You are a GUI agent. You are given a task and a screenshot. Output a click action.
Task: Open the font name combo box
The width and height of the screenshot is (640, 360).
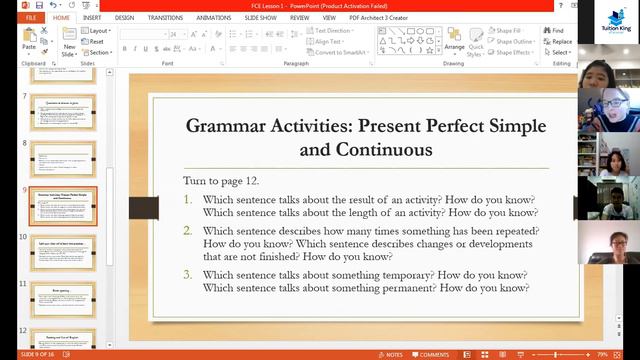click(144, 35)
